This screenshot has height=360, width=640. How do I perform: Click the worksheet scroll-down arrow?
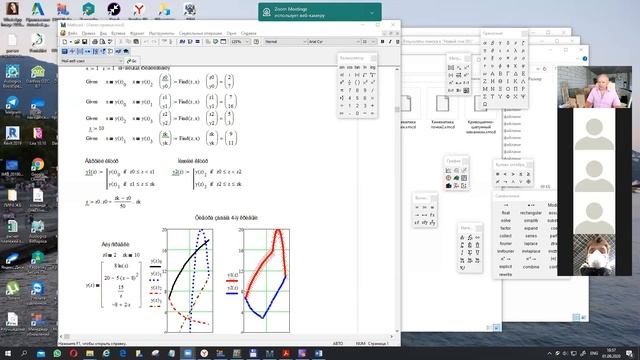[397, 331]
